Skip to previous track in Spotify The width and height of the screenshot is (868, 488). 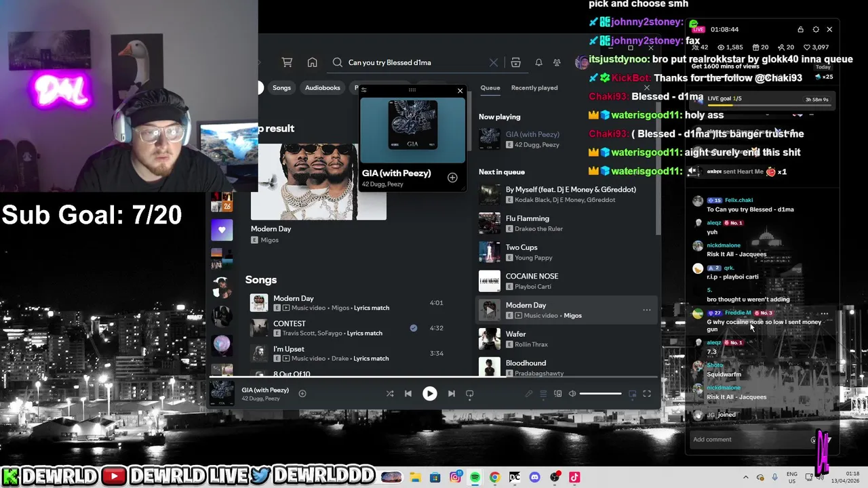pos(408,394)
